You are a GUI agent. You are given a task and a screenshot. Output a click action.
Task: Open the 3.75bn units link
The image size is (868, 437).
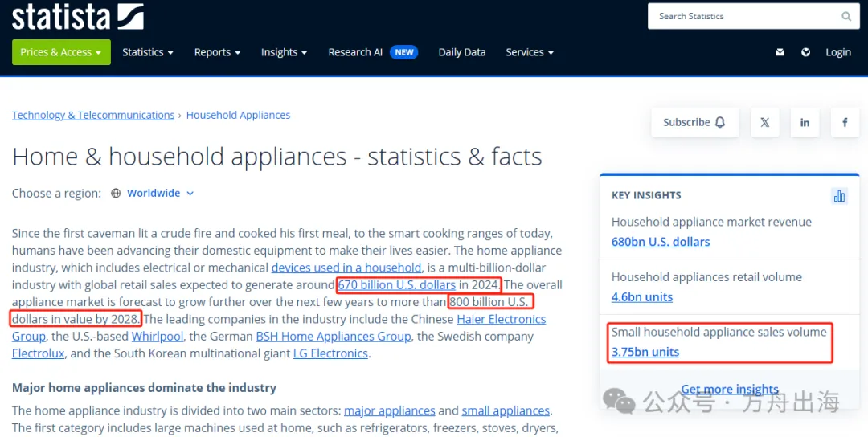[645, 352]
